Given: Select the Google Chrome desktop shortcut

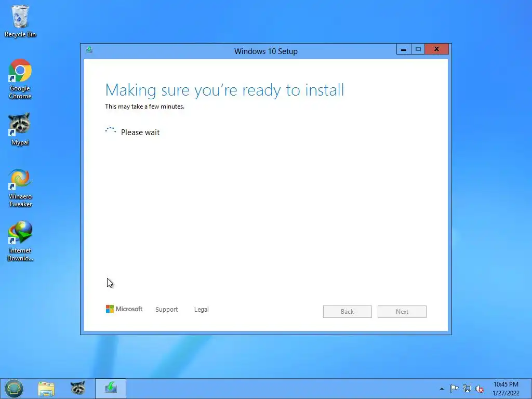Looking at the screenshot, I should pos(20,79).
